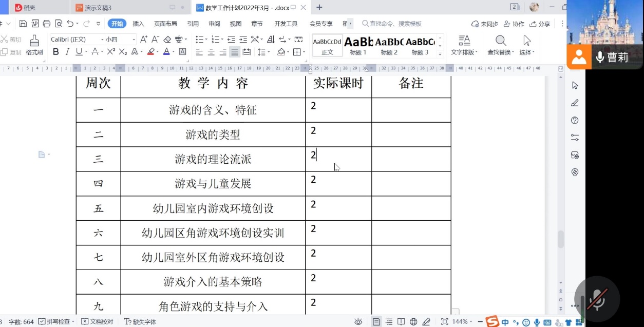
Task: Click the red font color A swatch
Action: pos(165,52)
